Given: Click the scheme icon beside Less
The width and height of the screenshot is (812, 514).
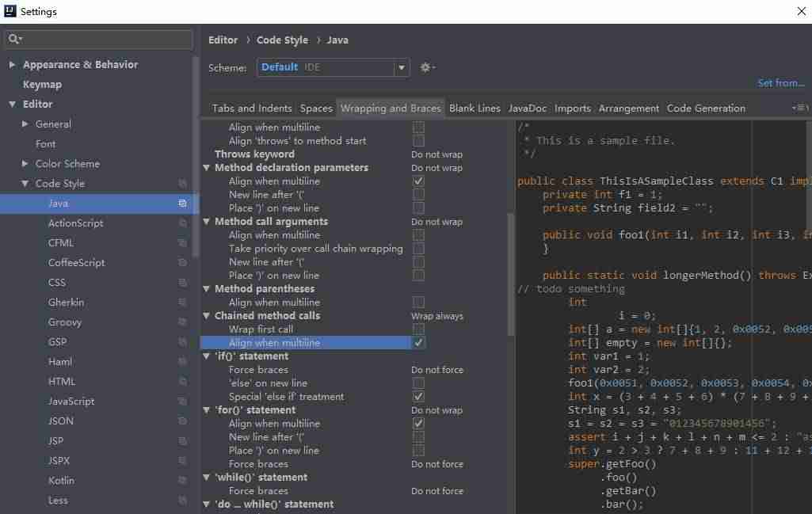Looking at the screenshot, I should pyautogui.click(x=182, y=500).
